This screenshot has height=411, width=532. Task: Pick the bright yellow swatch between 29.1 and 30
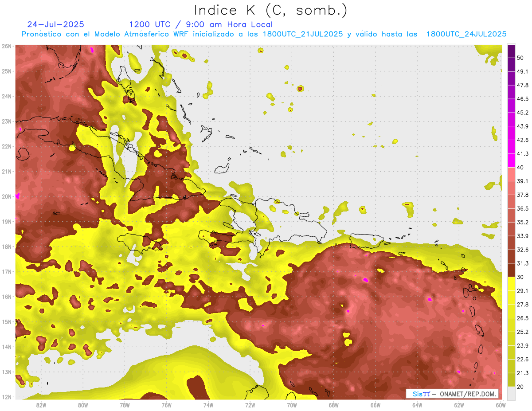click(511, 284)
